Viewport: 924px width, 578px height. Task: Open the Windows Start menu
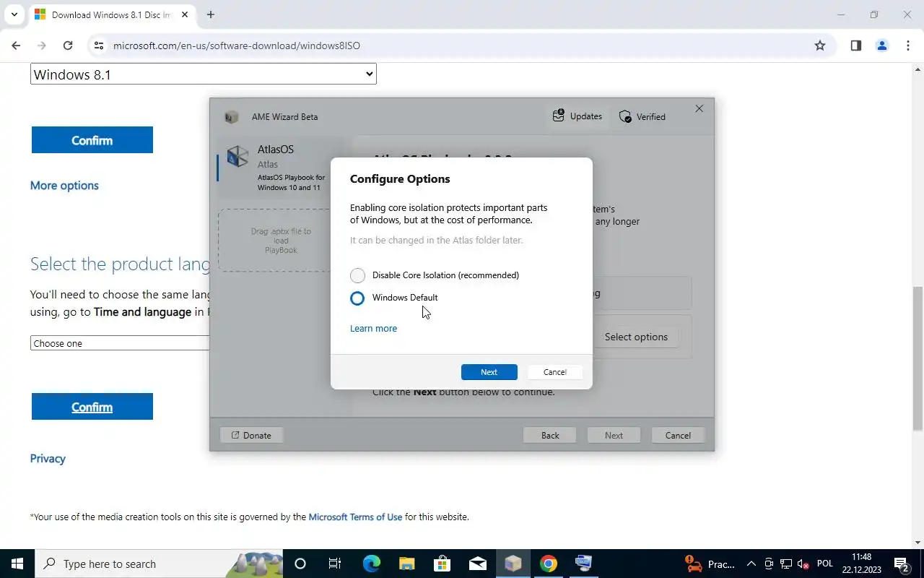17,564
